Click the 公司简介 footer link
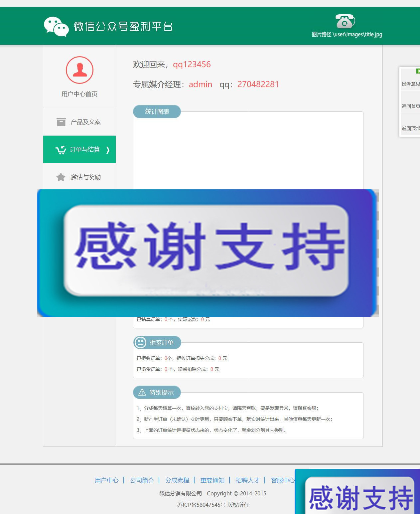The image size is (420, 514). (x=142, y=480)
